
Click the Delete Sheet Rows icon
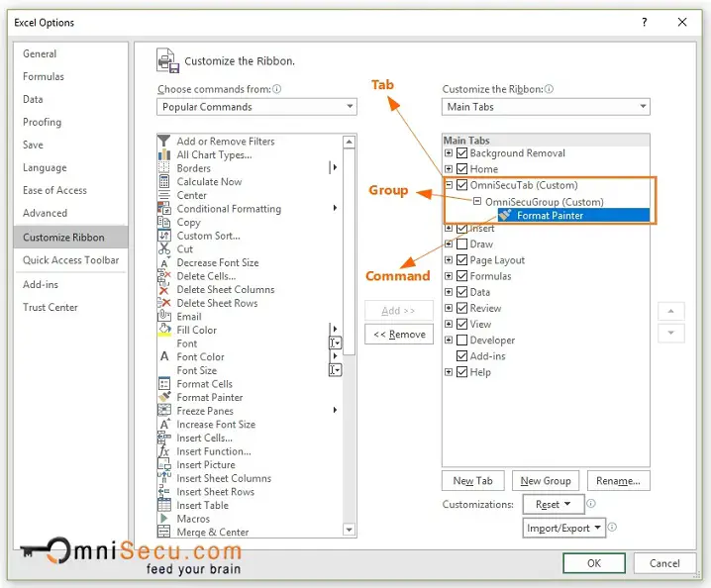163,303
